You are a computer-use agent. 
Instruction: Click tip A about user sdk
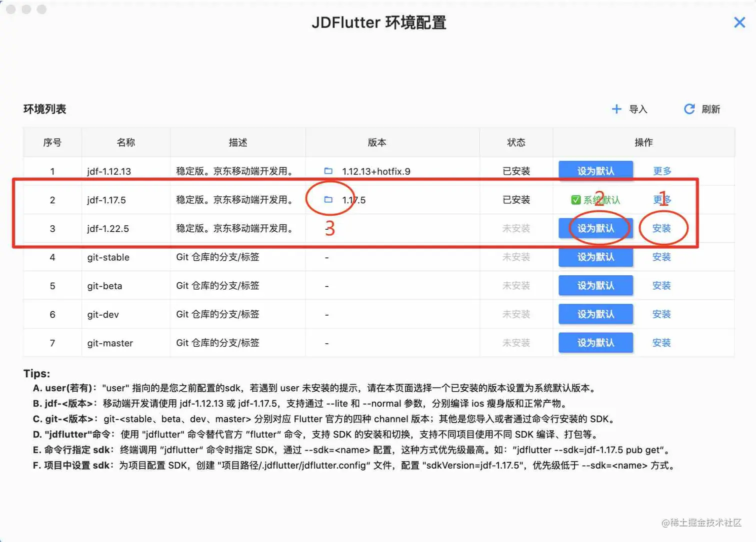point(315,388)
